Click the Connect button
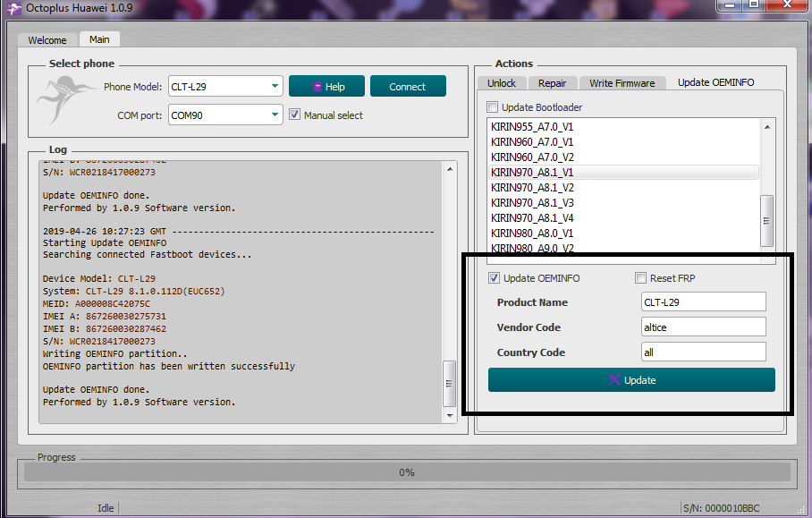The height and width of the screenshot is (518, 812). click(408, 87)
